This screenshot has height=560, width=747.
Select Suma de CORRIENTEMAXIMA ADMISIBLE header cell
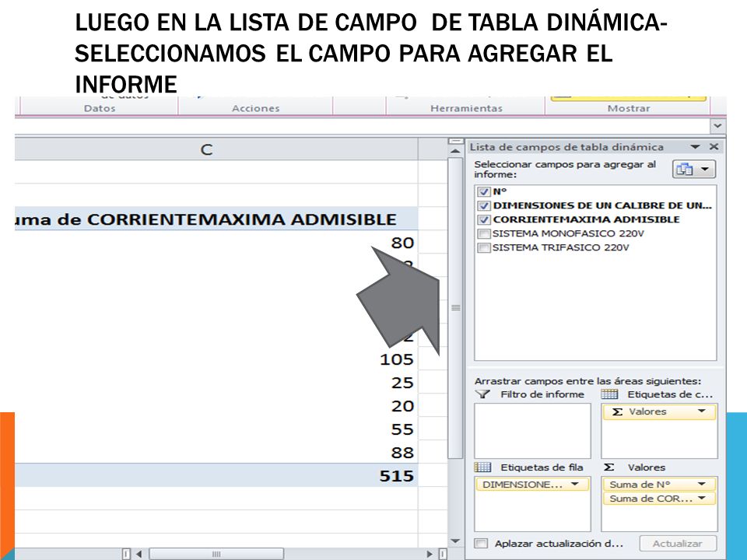click(x=216, y=219)
